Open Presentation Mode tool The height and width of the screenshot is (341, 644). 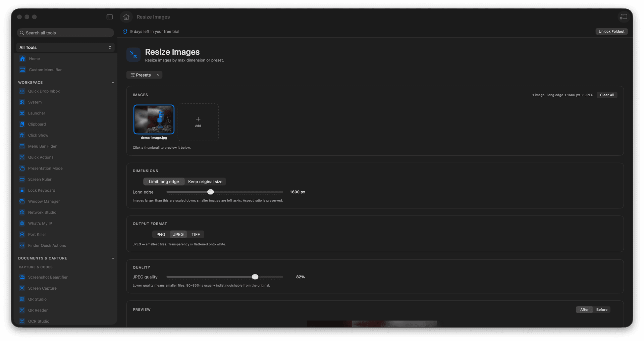(x=65, y=168)
